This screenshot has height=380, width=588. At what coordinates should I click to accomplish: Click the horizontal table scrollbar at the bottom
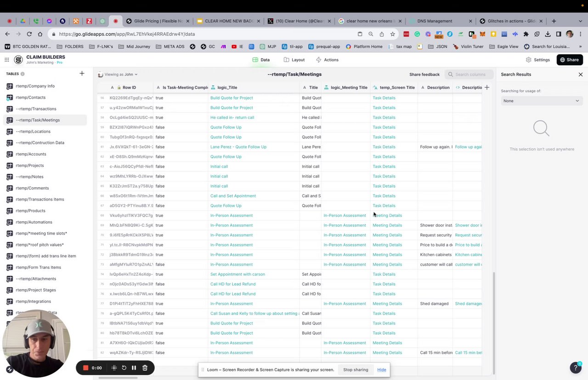[x=118, y=378]
